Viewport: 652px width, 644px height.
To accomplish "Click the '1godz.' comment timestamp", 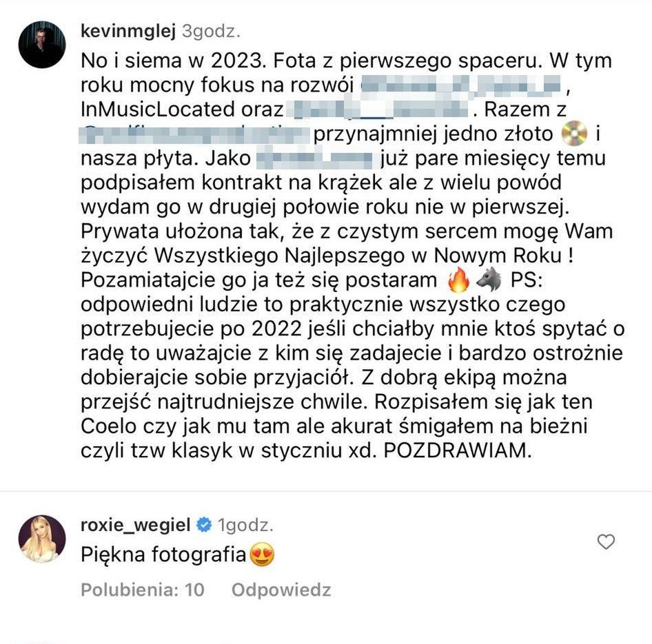I will pyautogui.click(x=245, y=525).
